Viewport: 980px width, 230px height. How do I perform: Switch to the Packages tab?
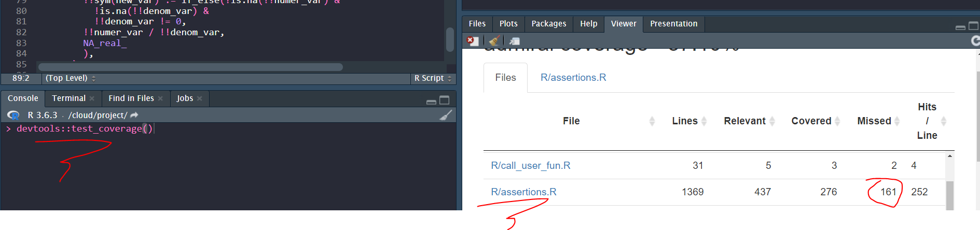click(549, 24)
